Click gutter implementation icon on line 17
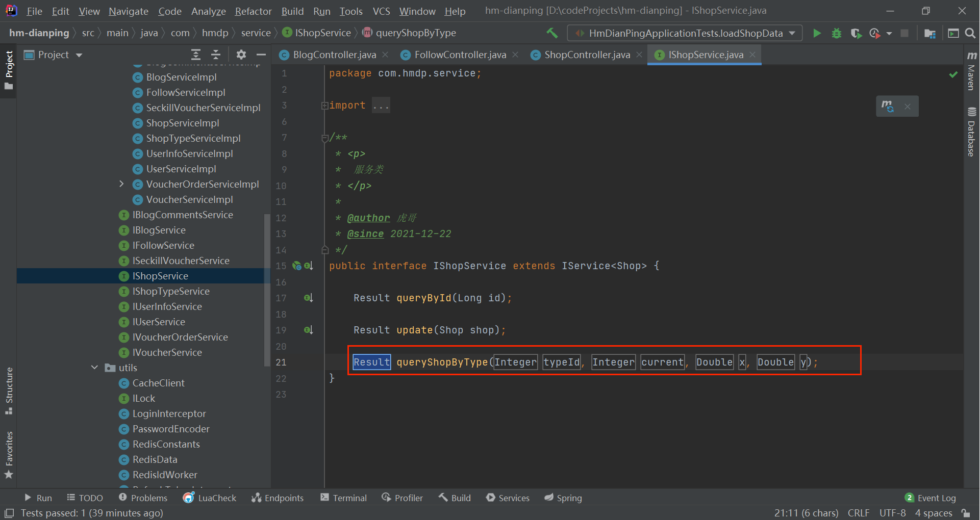 pyautogui.click(x=308, y=298)
